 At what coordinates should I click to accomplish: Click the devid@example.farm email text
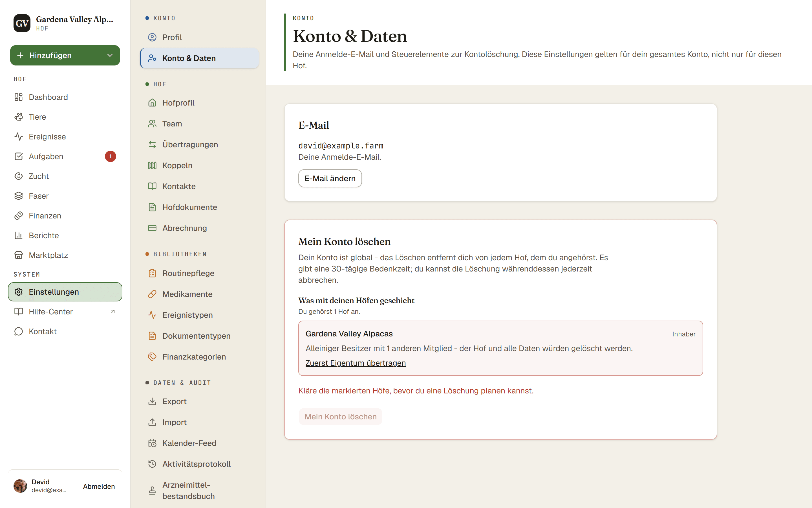tap(341, 146)
